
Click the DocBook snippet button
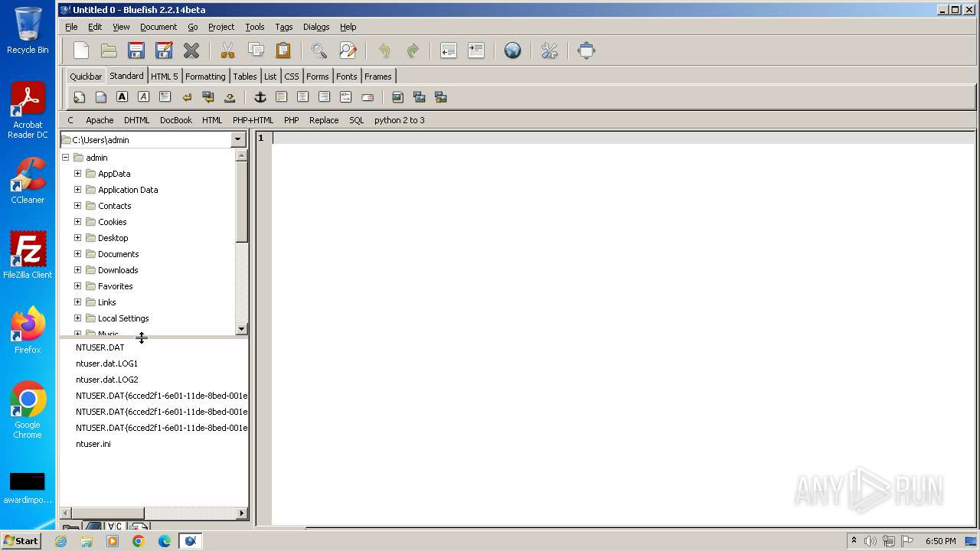[x=176, y=120]
